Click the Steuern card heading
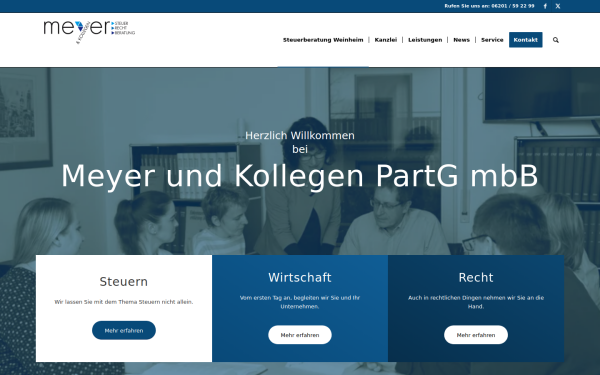Viewport: 600px width, 375px height. [124, 282]
